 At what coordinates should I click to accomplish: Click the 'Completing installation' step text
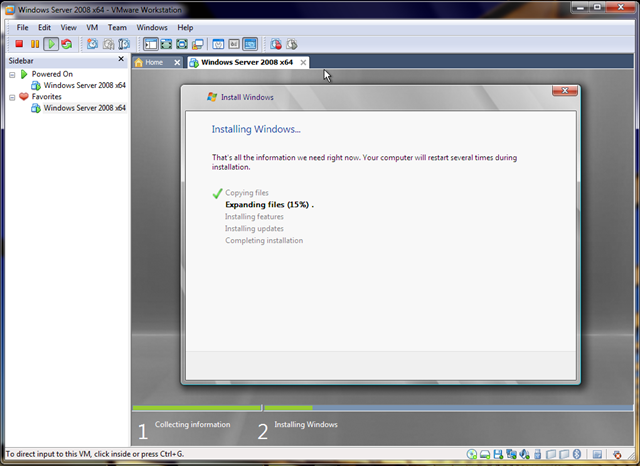(x=264, y=240)
